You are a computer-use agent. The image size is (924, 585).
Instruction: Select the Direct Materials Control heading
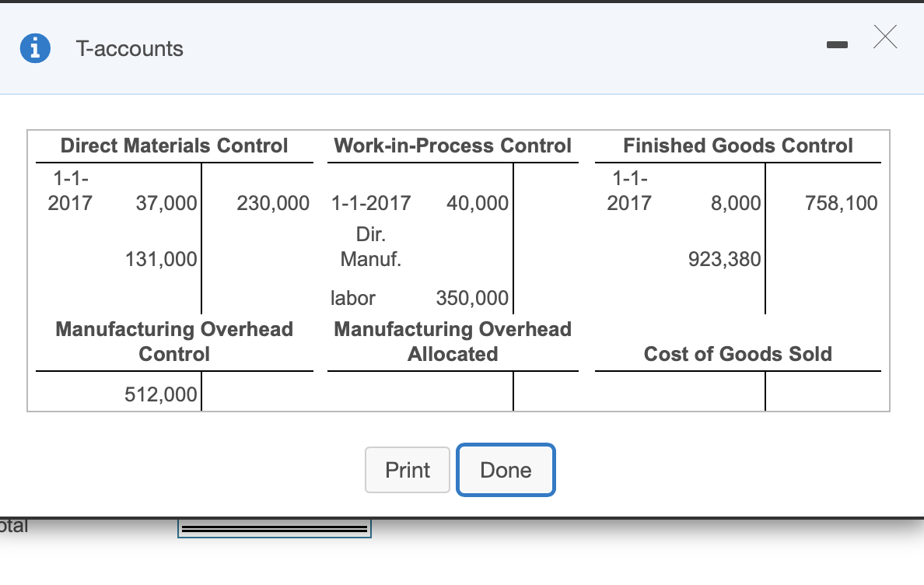tap(174, 145)
